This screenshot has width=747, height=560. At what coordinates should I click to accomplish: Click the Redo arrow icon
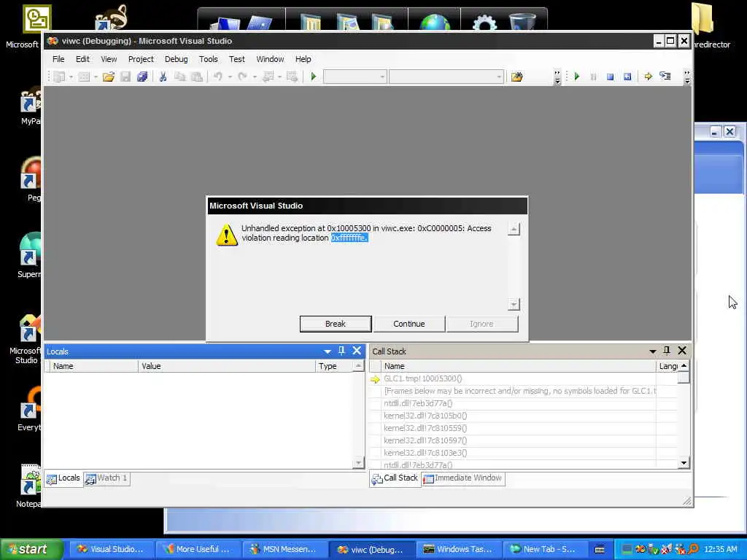tap(242, 77)
